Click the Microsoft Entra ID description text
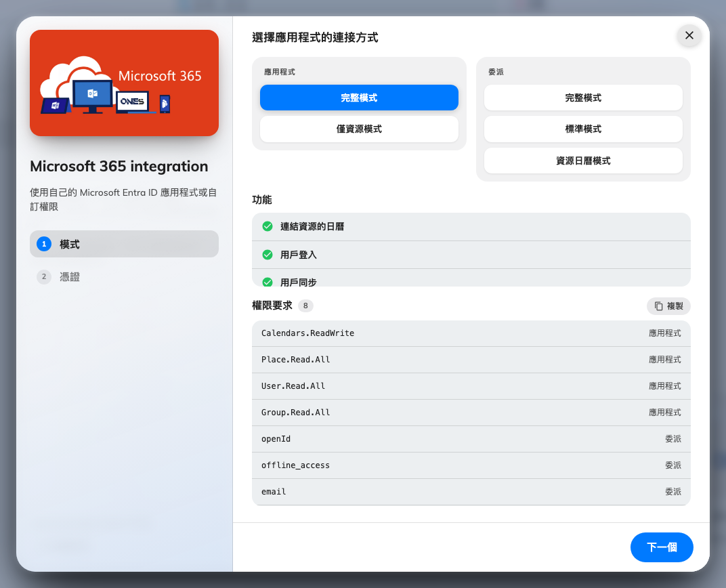This screenshot has width=726, height=588. tap(124, 199)
